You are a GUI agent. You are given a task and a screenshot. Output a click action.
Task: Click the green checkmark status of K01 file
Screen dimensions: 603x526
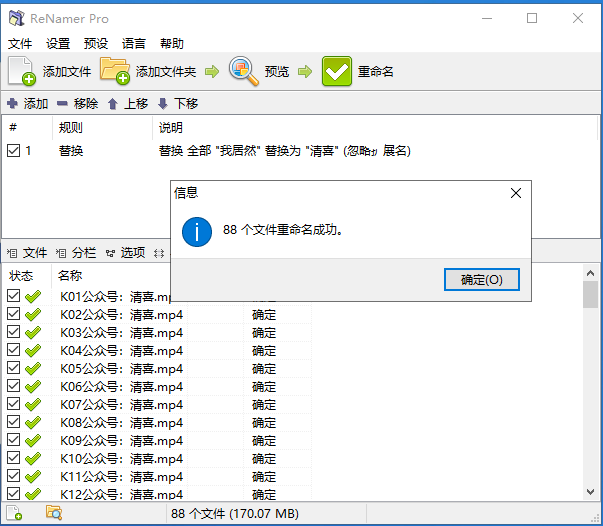[33, 296]
